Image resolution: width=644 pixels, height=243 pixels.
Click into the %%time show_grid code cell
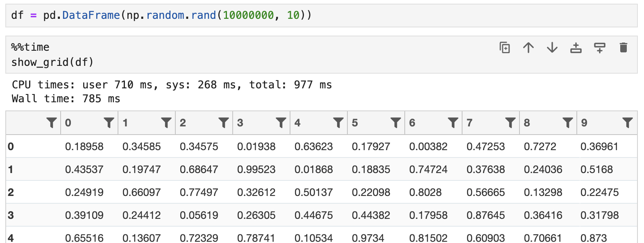tap(246, 55)
